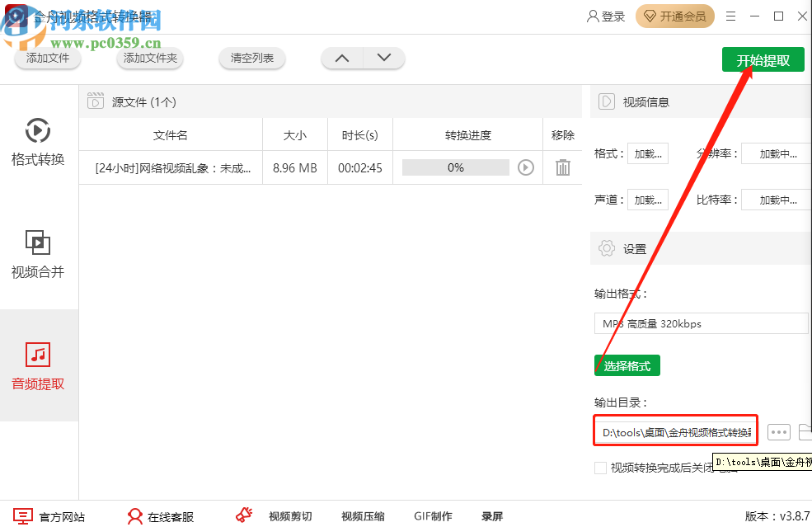Click the 转换进度 column header
The width and height of the screenshot is (812, 527).
[467, 135]
